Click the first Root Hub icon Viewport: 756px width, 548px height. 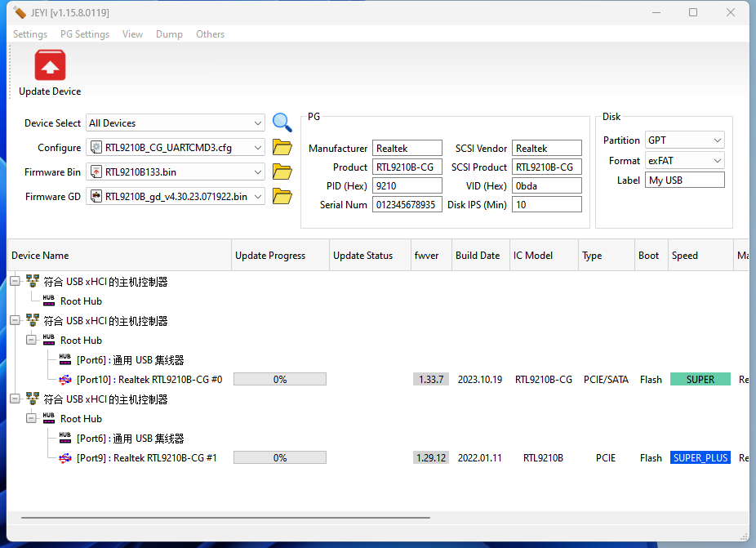point(49,301)
